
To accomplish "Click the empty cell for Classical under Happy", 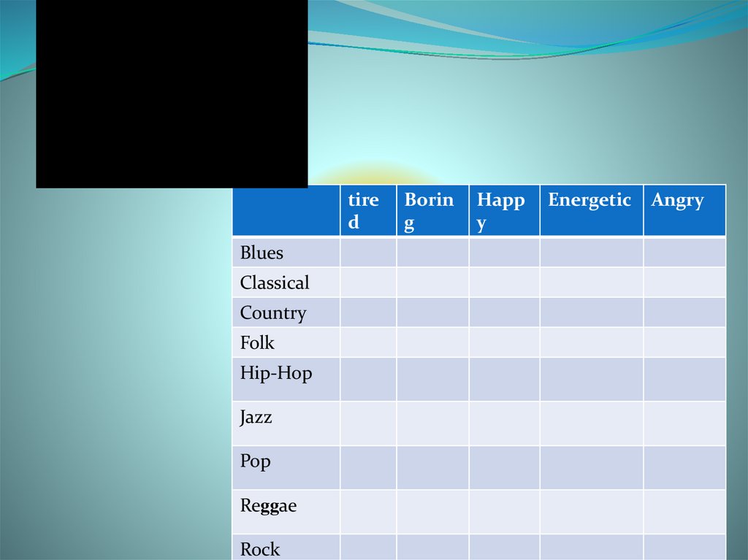I will [504, 283].
